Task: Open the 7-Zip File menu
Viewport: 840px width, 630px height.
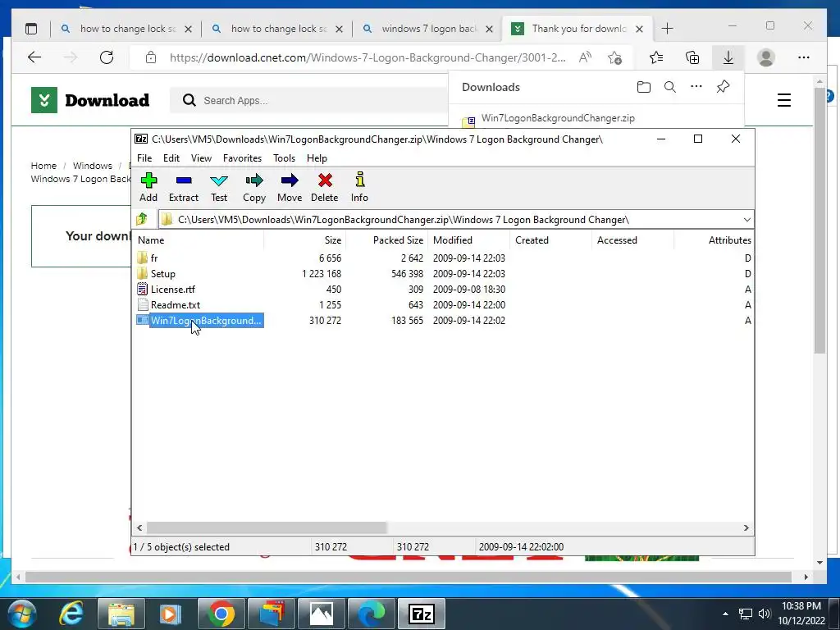Action: [144, 158]
